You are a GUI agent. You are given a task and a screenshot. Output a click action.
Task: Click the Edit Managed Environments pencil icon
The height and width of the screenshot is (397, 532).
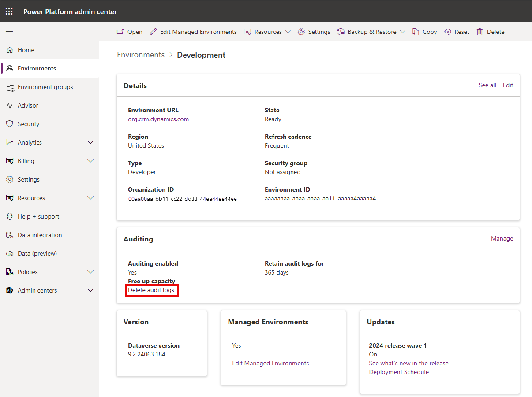tap(153, 32)
